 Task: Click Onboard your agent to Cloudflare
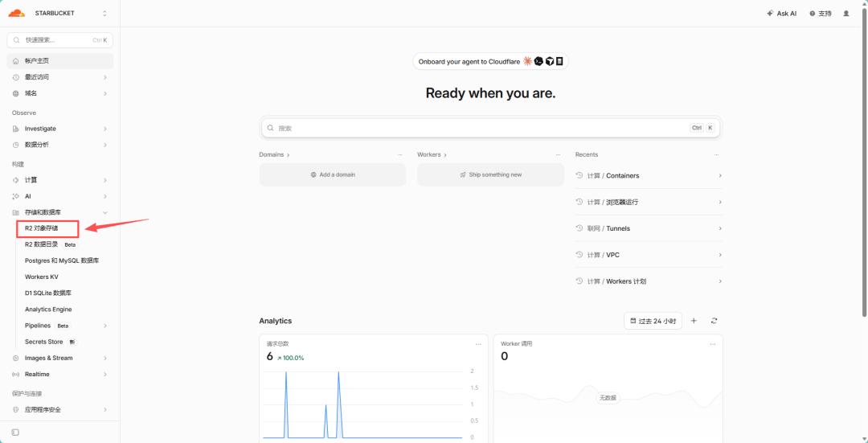(490, 61)
